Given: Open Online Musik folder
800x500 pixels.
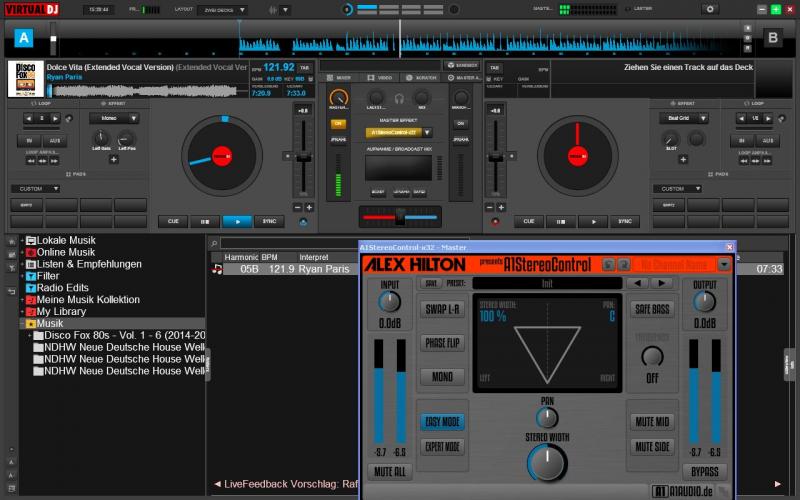Looking at the screenshot, I should pyautogui.click(x=65, y=252).
